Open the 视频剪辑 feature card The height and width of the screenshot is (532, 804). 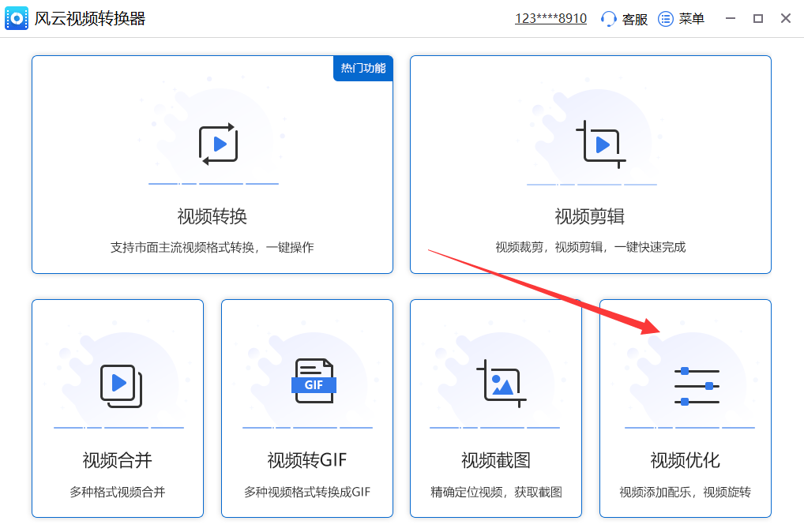591,164
